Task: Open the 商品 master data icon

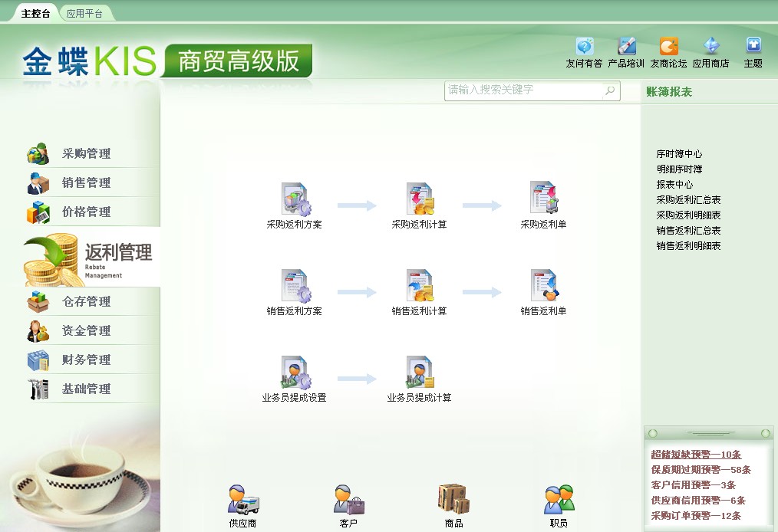Action: coord(453,499)
